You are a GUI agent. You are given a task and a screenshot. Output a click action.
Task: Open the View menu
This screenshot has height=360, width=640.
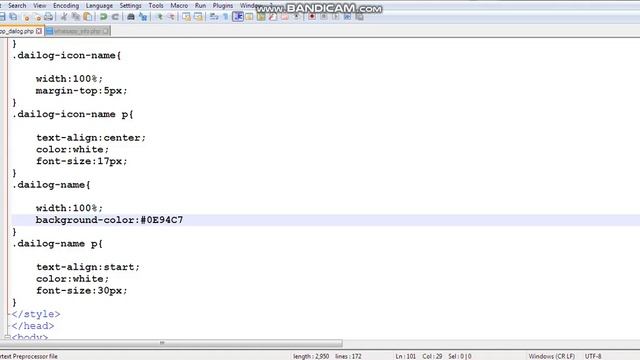pyautogui.click(x=40, y=5)
